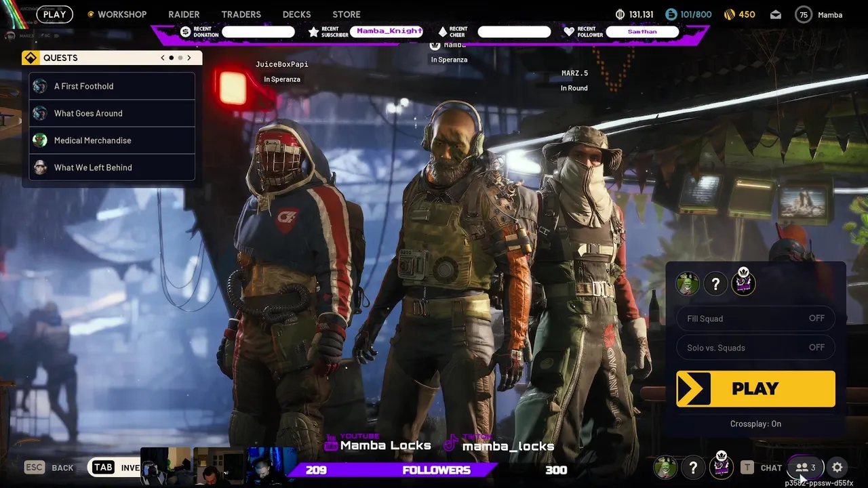Click the Recent Donation dollar icon
Screen dimensions: 868x488
(x=186, y=32)
